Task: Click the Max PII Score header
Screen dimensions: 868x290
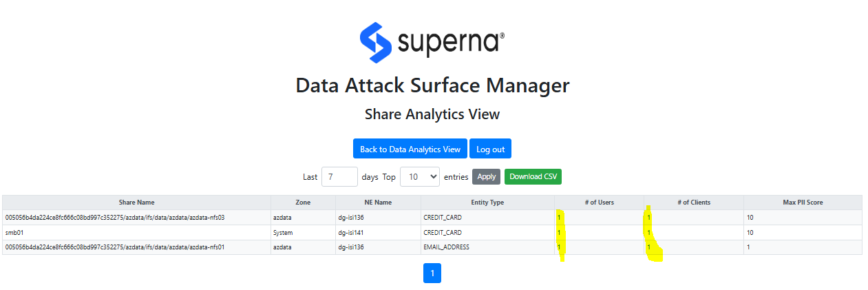Action: pos(803,203)
